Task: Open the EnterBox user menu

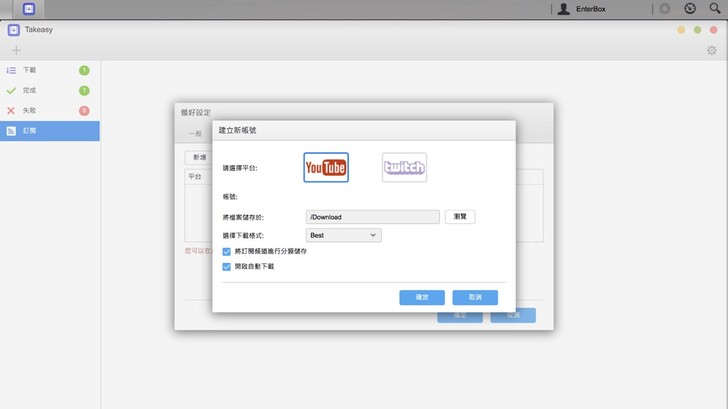Action: (x=582, y=9)
